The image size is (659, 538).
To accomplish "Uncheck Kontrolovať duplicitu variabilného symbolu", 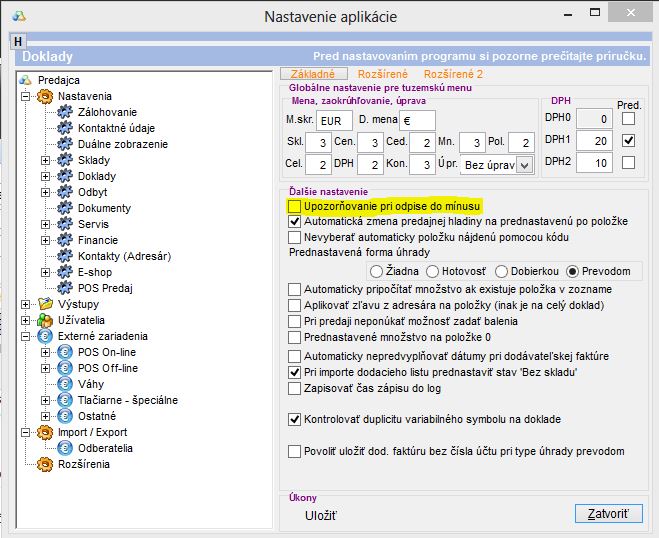I will [294, 420].
